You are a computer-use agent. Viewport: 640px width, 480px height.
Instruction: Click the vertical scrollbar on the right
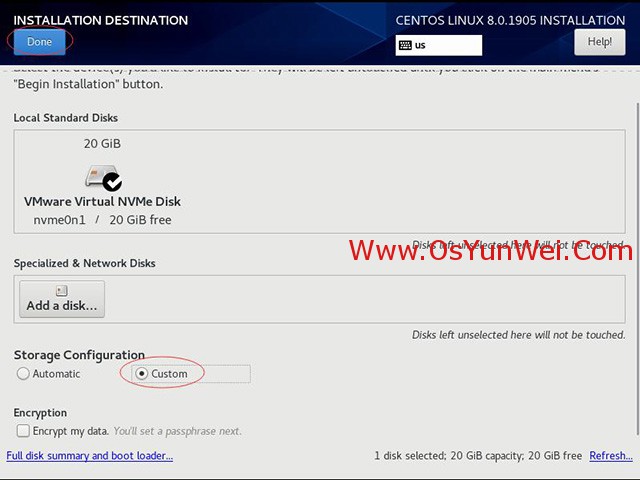(636, 250)
